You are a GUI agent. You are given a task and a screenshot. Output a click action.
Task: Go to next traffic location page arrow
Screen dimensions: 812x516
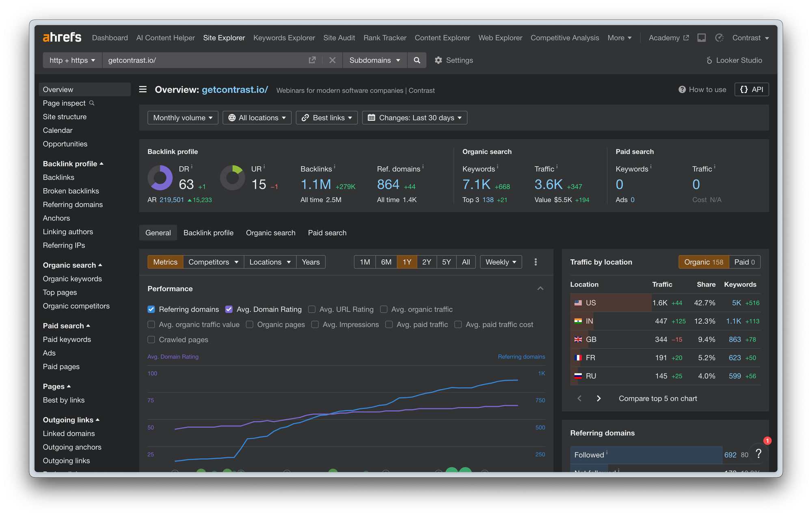599,398
